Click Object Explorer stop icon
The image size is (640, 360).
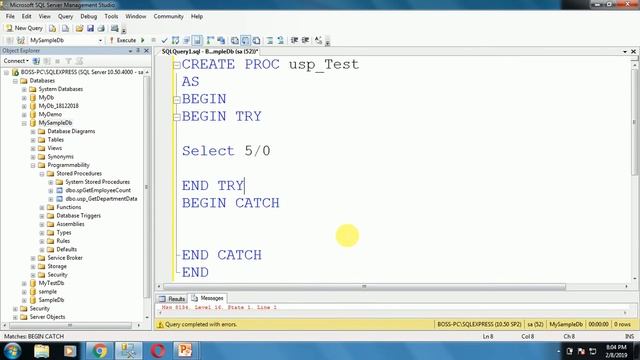58,61
